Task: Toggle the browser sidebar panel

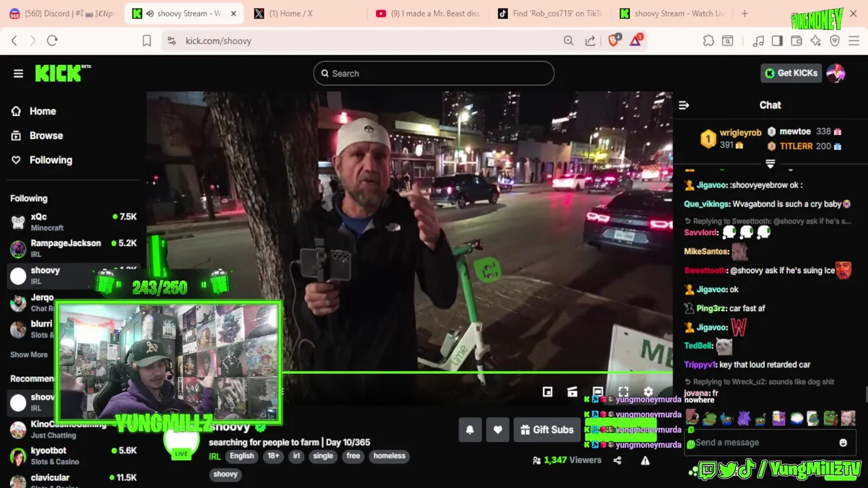Action: click(x=777, y=41)
